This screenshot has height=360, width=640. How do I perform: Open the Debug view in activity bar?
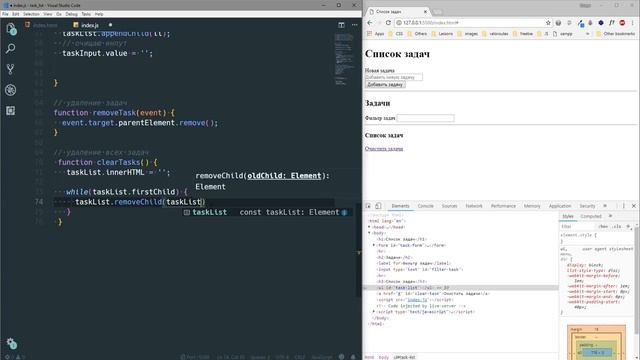pos(11,90)
